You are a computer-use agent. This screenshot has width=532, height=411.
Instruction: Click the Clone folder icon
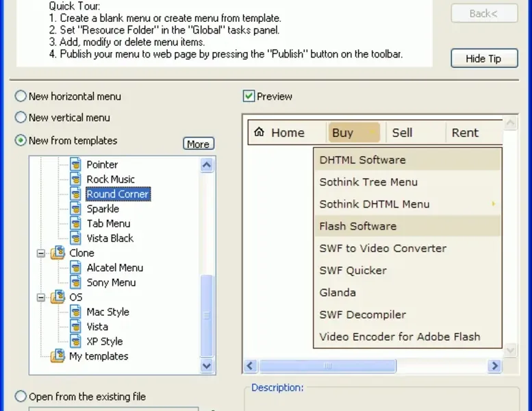coord(58,253)
